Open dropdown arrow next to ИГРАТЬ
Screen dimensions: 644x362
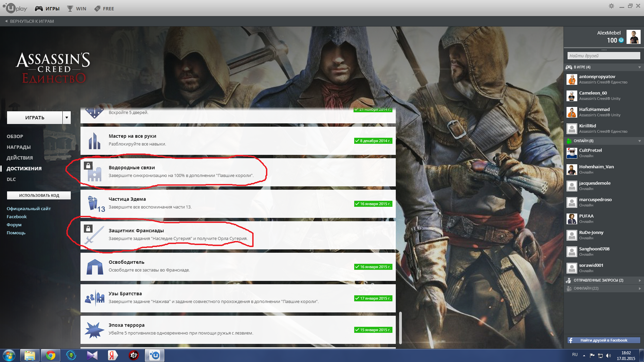pos(67,118)
